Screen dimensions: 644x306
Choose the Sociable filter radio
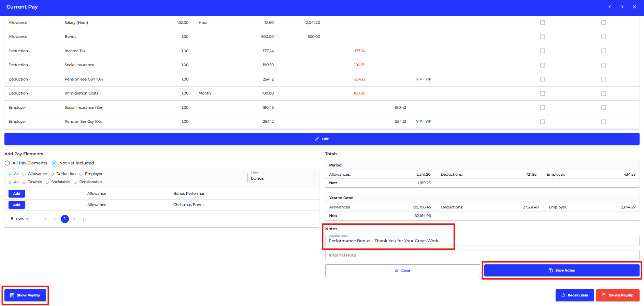pos(47,182)
